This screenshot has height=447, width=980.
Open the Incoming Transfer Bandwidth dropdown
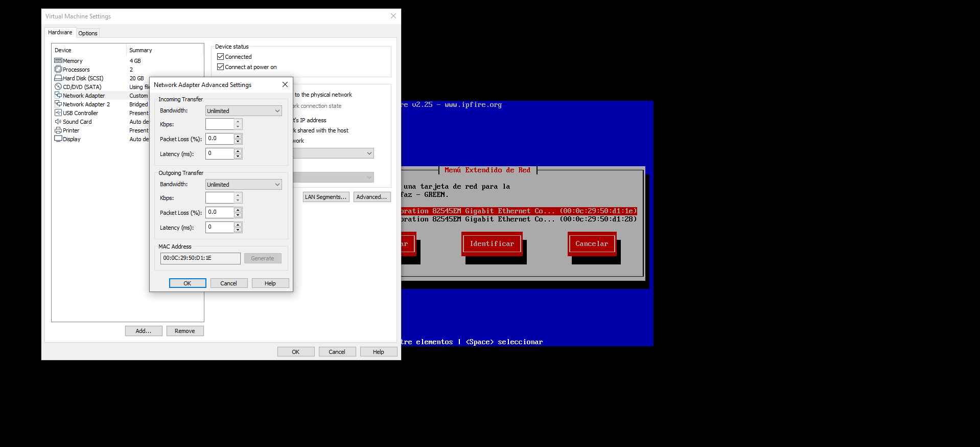pos(244,111)
